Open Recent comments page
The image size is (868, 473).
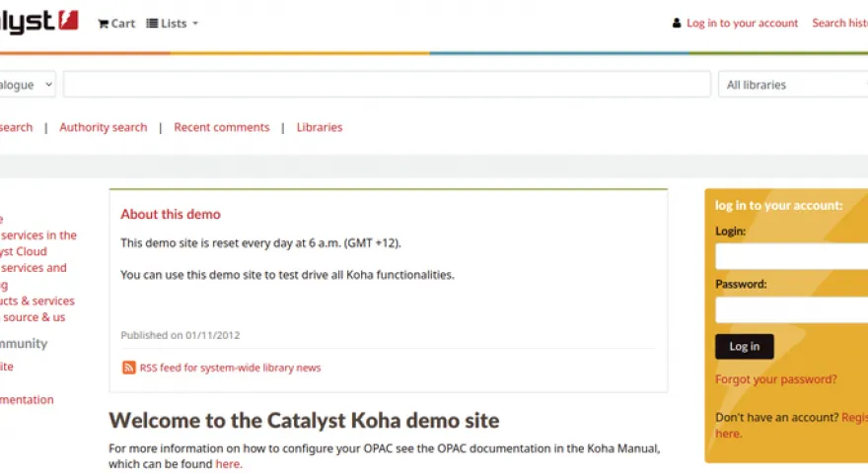click(221, 127)
